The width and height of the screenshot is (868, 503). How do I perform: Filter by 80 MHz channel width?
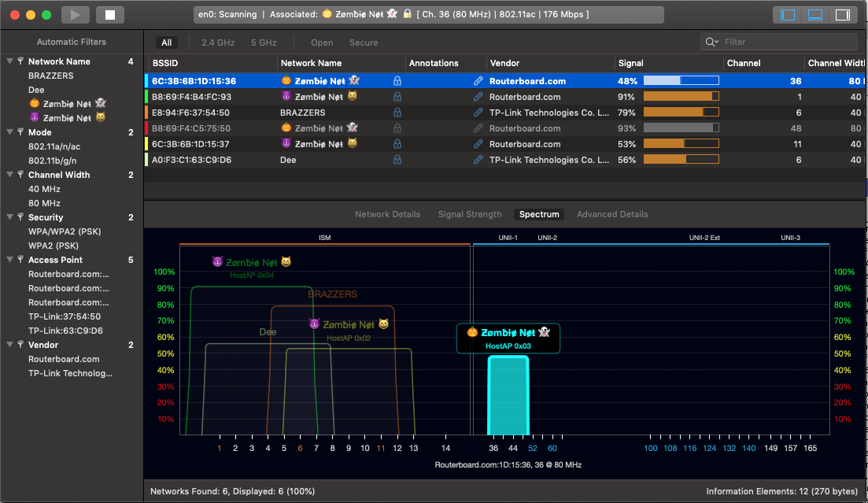[x=44, y=203]
